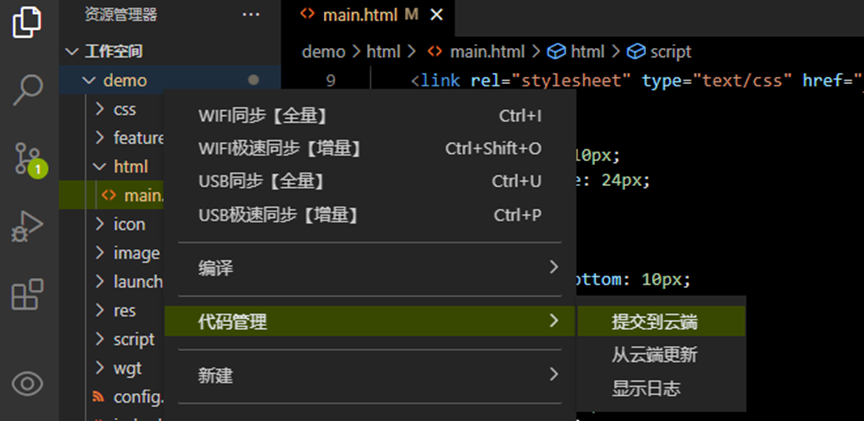Viewport: 864px width, 421px height.
Task: Click the eye preview icon in activity bar
Action: pos(27,384)
